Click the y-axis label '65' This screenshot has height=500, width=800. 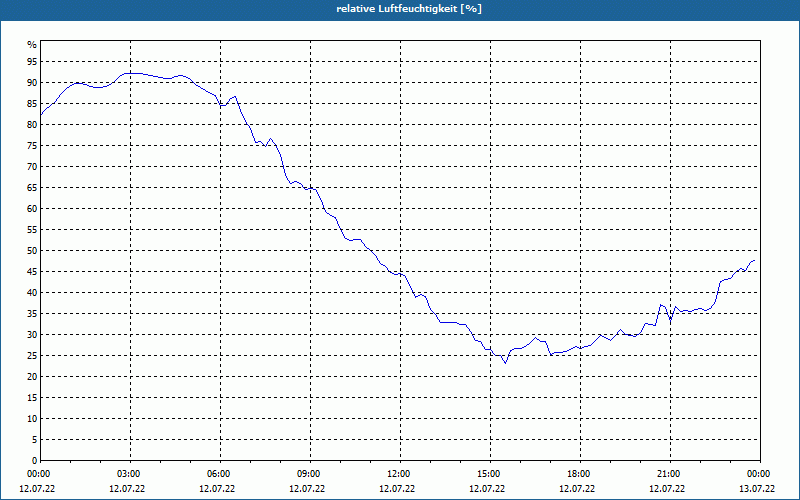tap(32, 188)
